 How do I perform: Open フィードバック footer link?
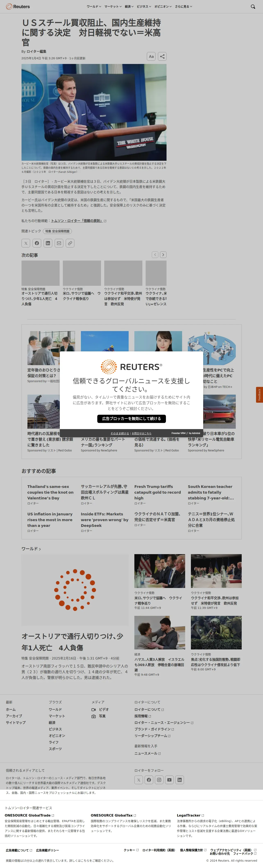coord(245,853)
